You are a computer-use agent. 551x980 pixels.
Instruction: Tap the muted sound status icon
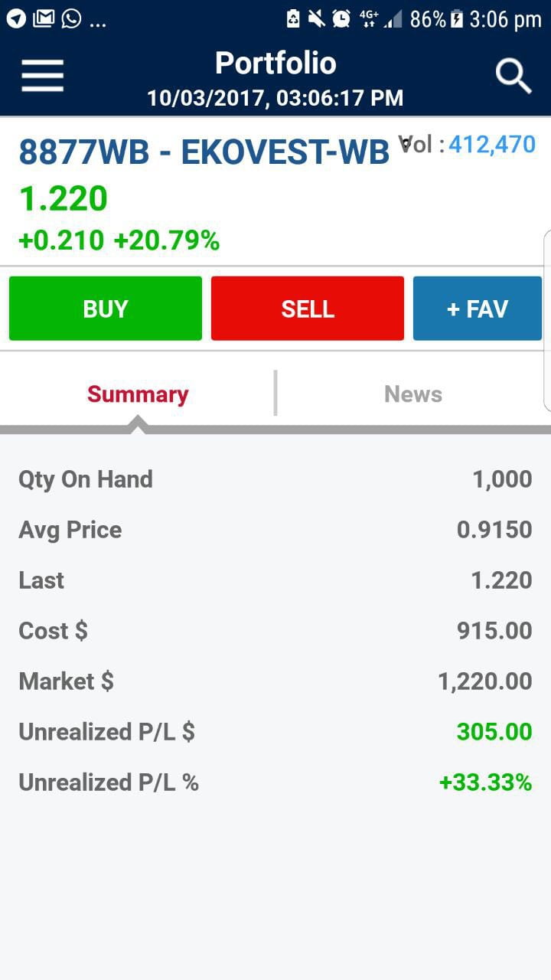click(x=317, y=19)
